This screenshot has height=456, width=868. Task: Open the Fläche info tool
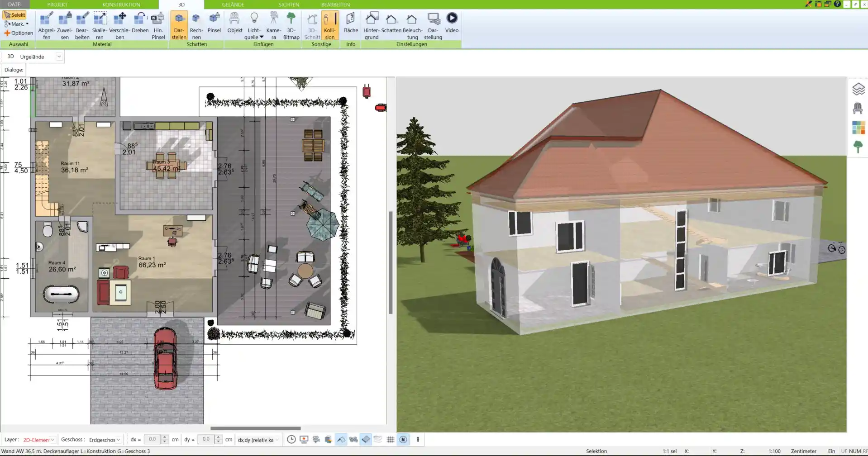350,23
